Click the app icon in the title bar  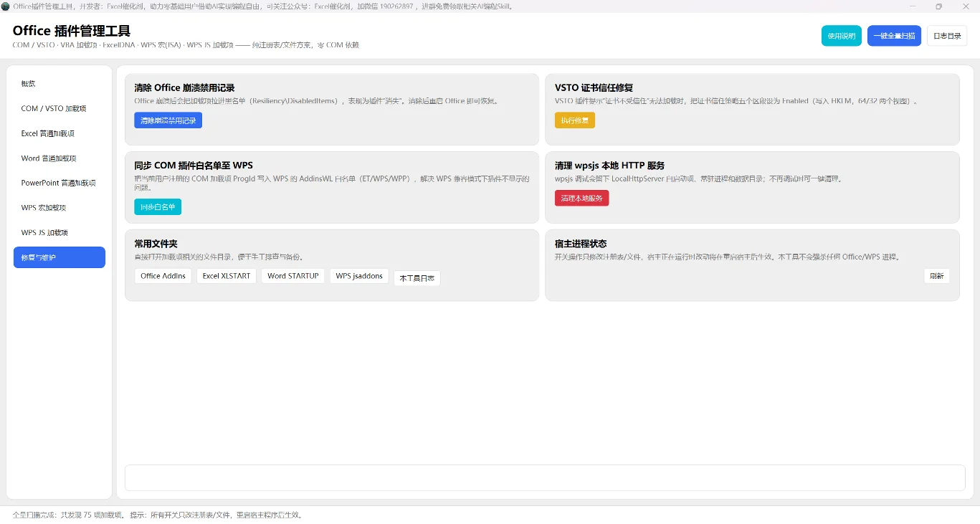pos(6,6)
